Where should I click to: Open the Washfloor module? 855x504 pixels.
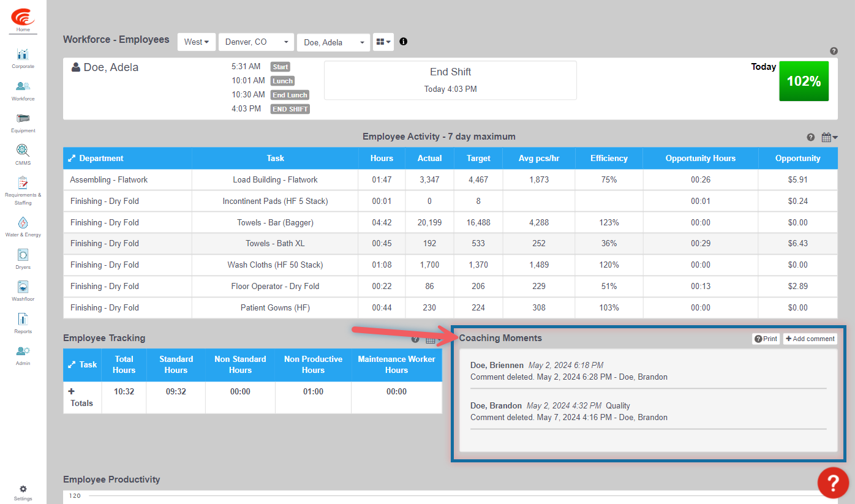tap(23, 291)
